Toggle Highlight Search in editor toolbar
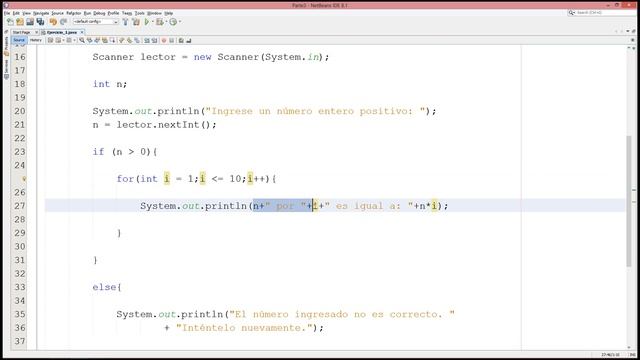 click(104, 40)
